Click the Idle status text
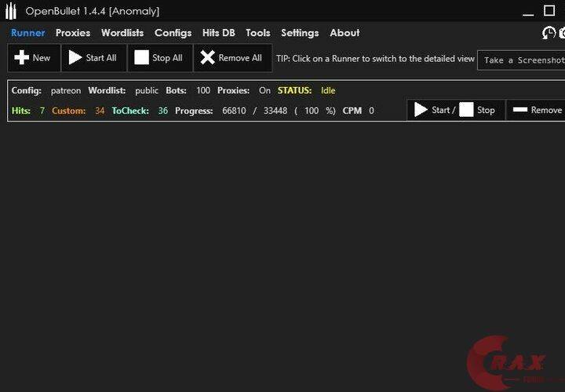This screenshot has width=565, height=392. pyautogui.click(x=328, y=90)
